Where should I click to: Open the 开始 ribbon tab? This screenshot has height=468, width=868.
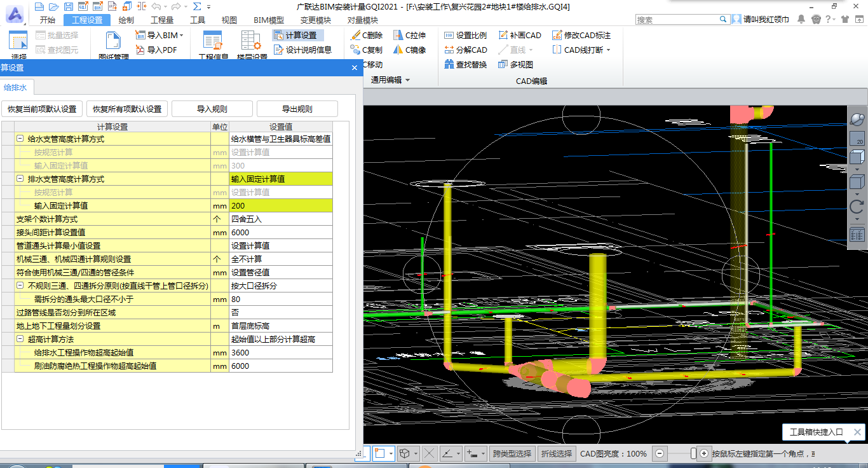point(48,20)
